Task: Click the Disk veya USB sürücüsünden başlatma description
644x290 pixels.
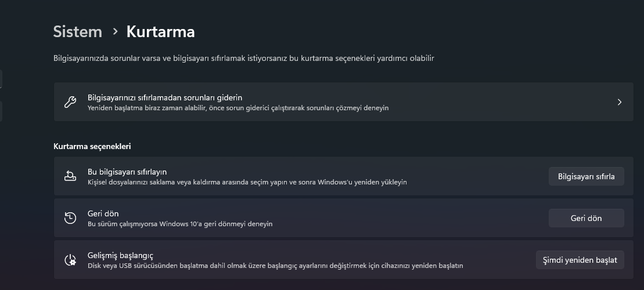Action: pyautogui.click(x=275, y=266)
